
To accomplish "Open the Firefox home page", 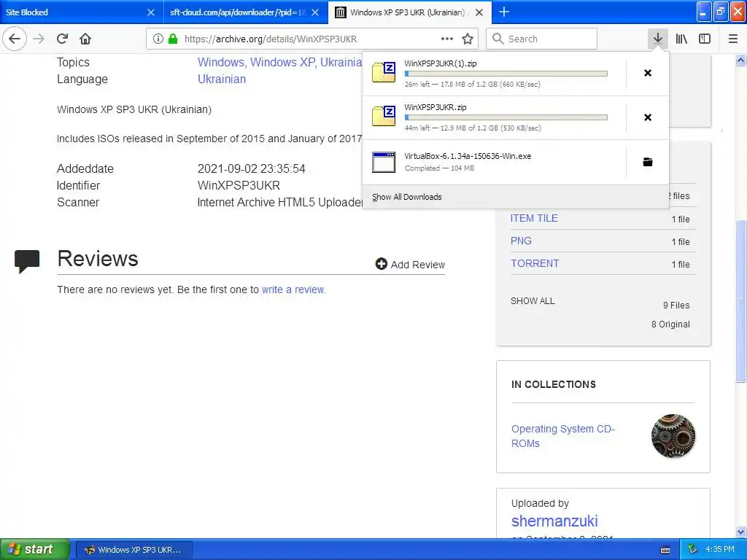I will [85, 39].
